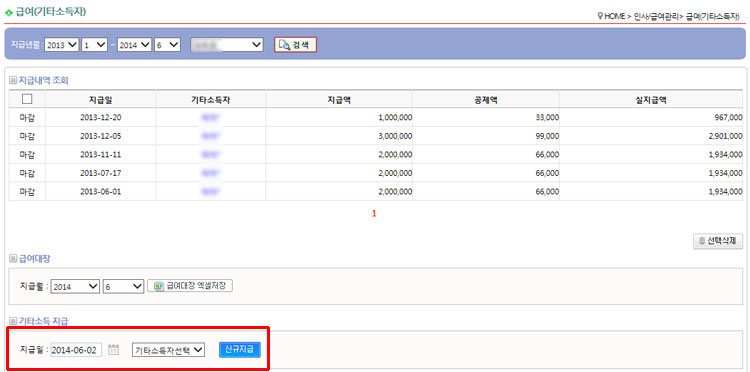Click the 지급일 date field 2014-06-02

pyautogui.click(x=77, y=350)
